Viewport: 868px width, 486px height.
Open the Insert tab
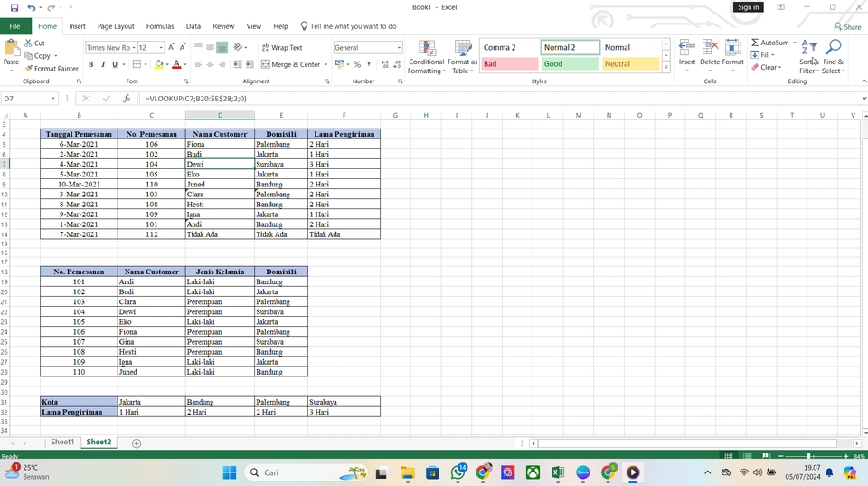[77, 26]
